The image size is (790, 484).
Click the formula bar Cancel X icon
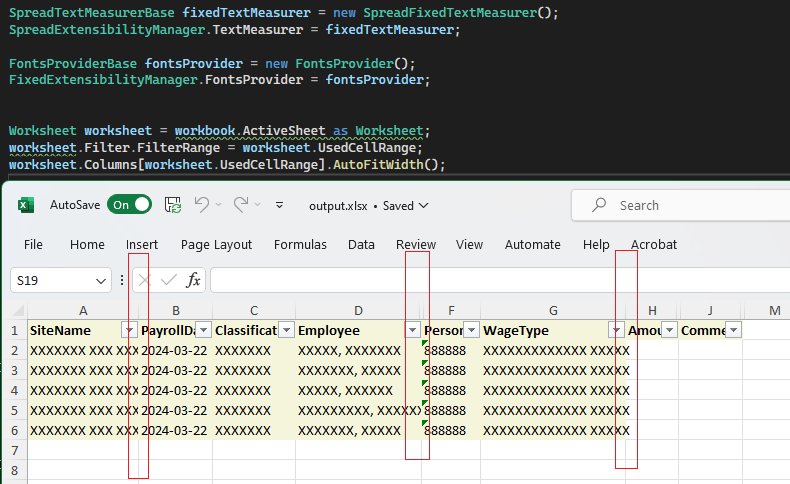145,280
